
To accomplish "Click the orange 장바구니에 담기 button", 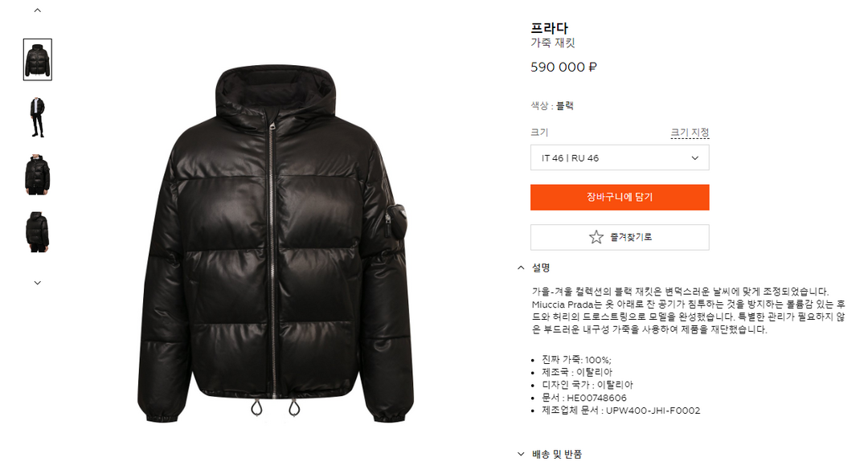I will coord(620,198).
